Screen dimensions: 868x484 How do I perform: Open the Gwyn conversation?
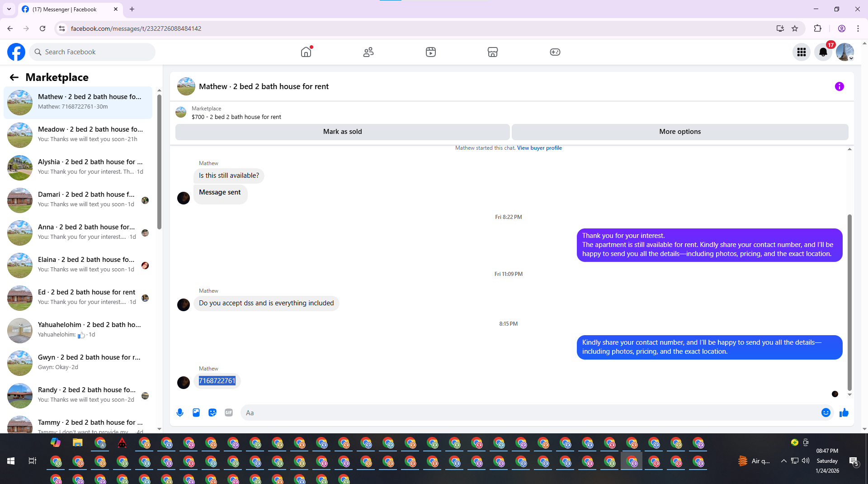click(78, 363)
